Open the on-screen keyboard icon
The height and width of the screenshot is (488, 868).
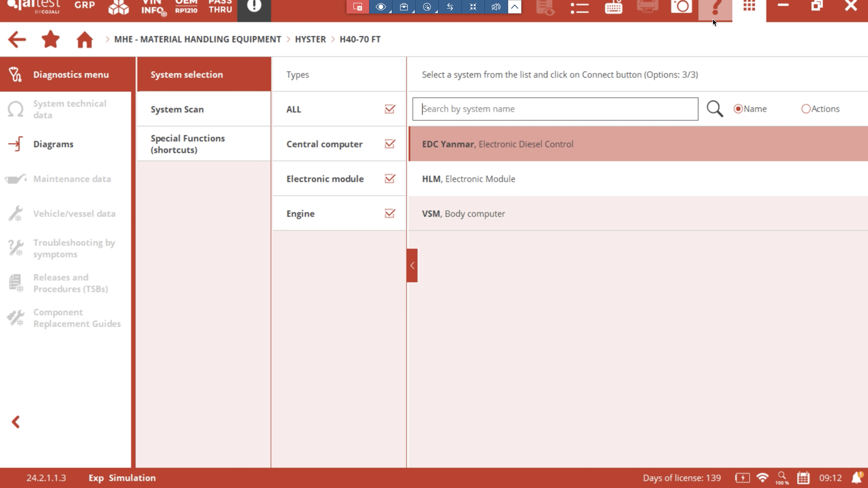pyautogui.click(x=613, y=7)
